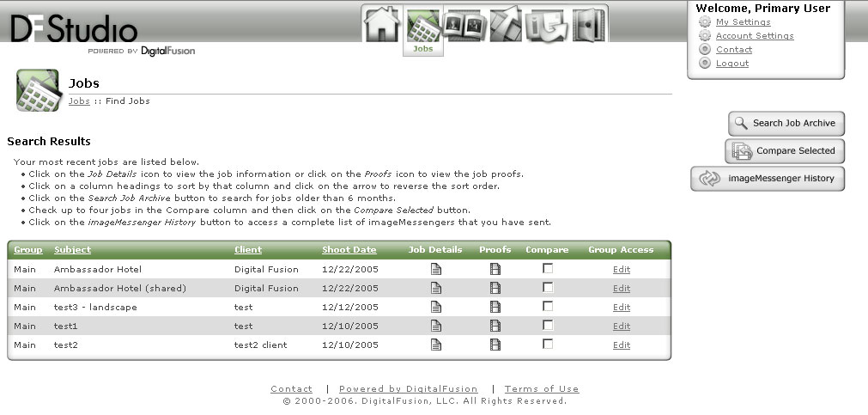Sort job list by Subject heading
868x415 pixels.
72,250
